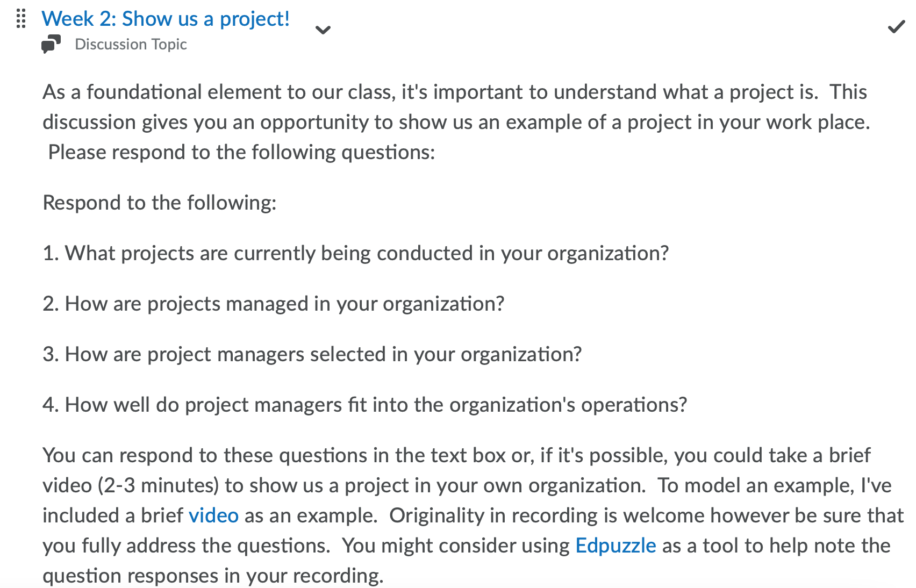
Task: Toggle the completion checkmark
Action: [896, 27]
